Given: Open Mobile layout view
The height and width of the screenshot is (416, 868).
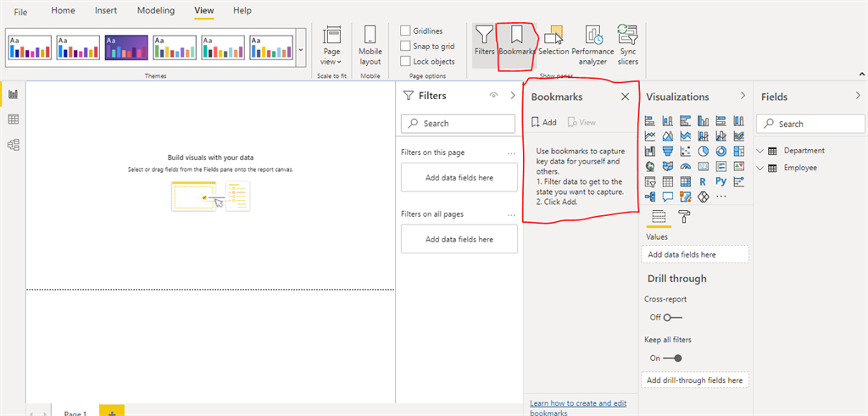Looking at the screenshot, I should (x=370, y=46).
